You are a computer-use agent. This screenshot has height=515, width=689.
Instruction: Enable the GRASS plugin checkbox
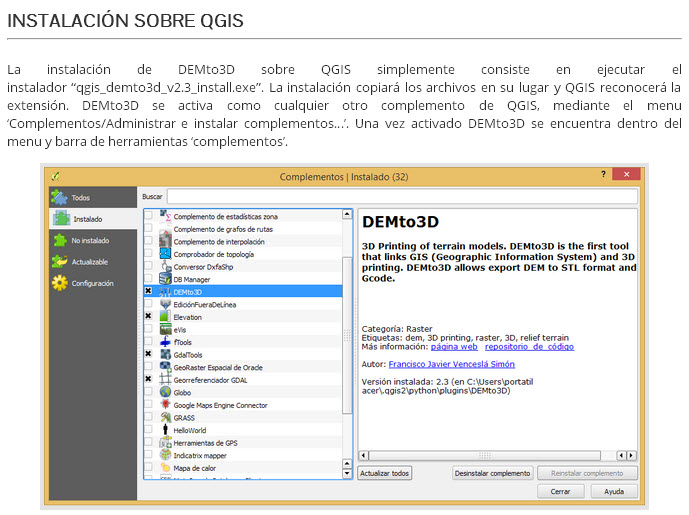[149, 417]
